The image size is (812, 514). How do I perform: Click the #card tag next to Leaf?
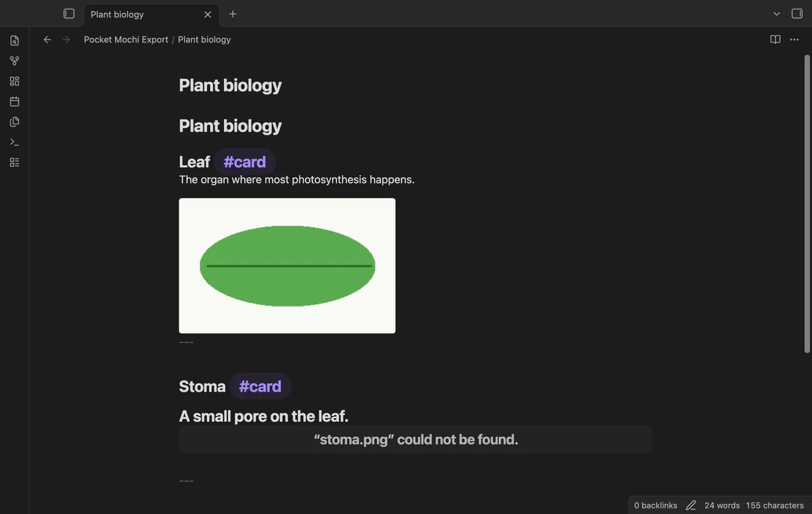click(245, 162)
